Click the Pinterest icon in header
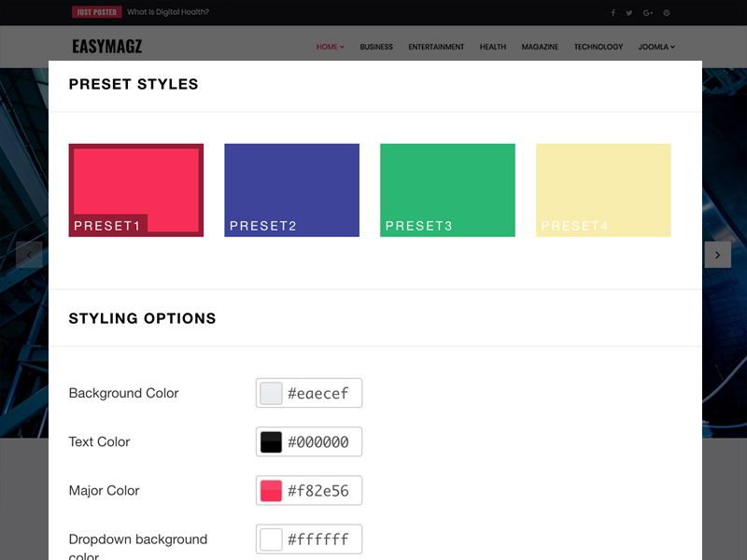This screenshot has height=560, width=747. [x=667, y=13]
